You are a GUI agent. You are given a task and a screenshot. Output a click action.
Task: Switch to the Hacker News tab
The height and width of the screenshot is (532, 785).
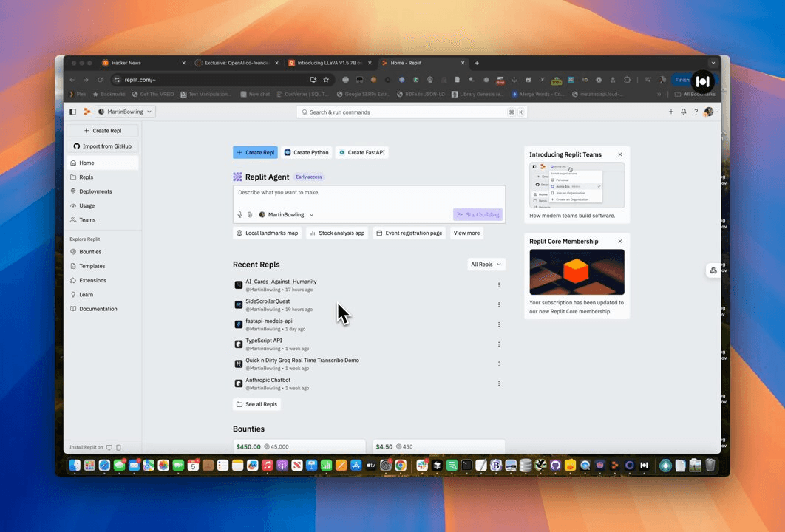click(126, 63)
